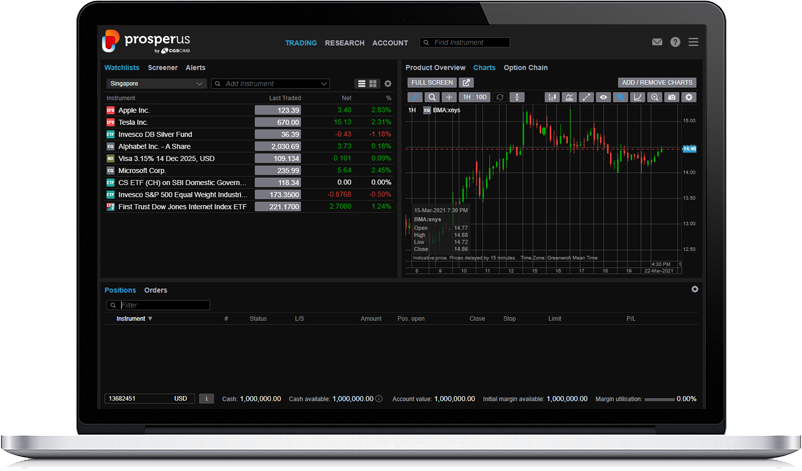802x471 pixels.
Task: Open chart settings gear icon
Action: point(688,98)
